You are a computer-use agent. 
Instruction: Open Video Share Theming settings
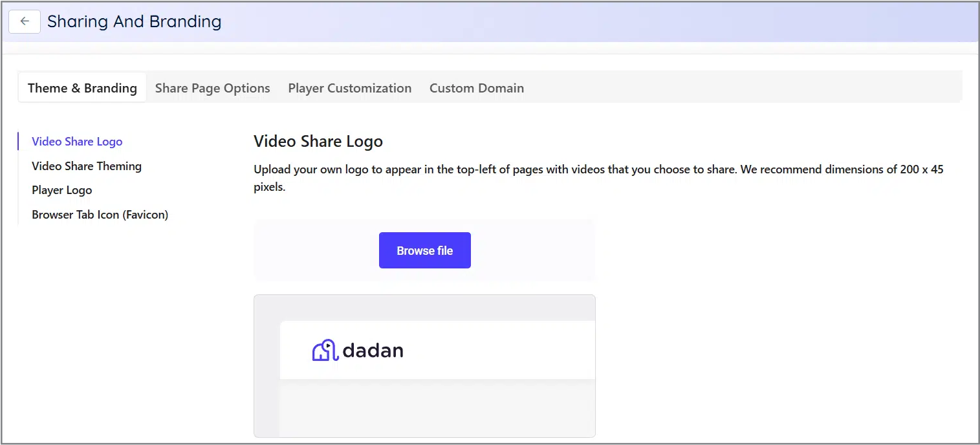pos(86,166)
